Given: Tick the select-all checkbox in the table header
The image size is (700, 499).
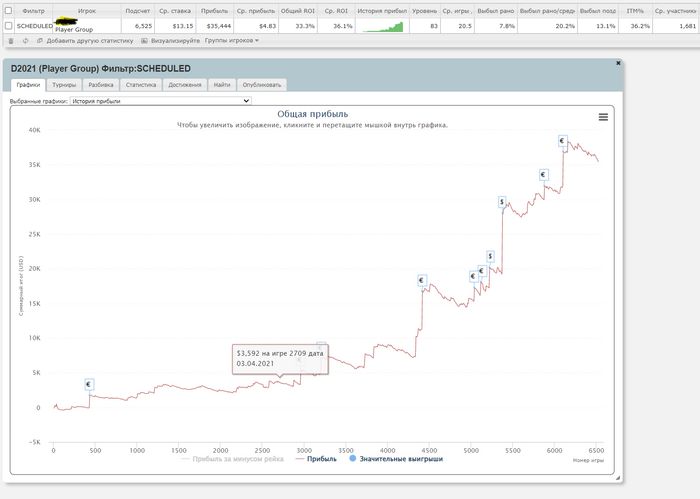Looking at the screenshot, I should [8, 10].
